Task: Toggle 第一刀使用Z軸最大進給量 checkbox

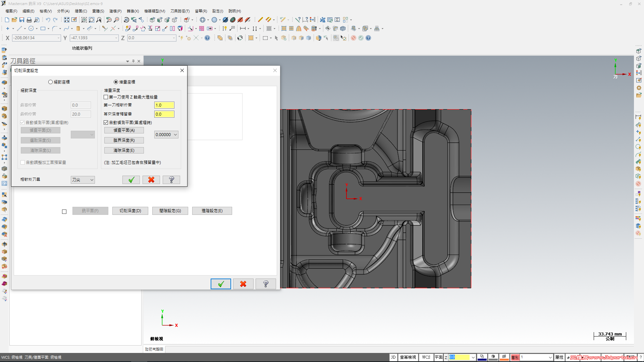Action: 106,97
